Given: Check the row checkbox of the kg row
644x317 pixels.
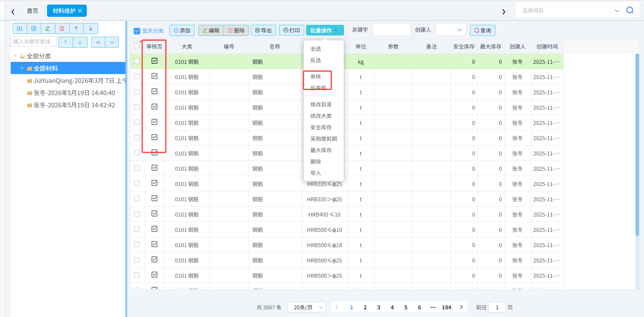Looking at the screenshot, I should [x=137, y=61].
